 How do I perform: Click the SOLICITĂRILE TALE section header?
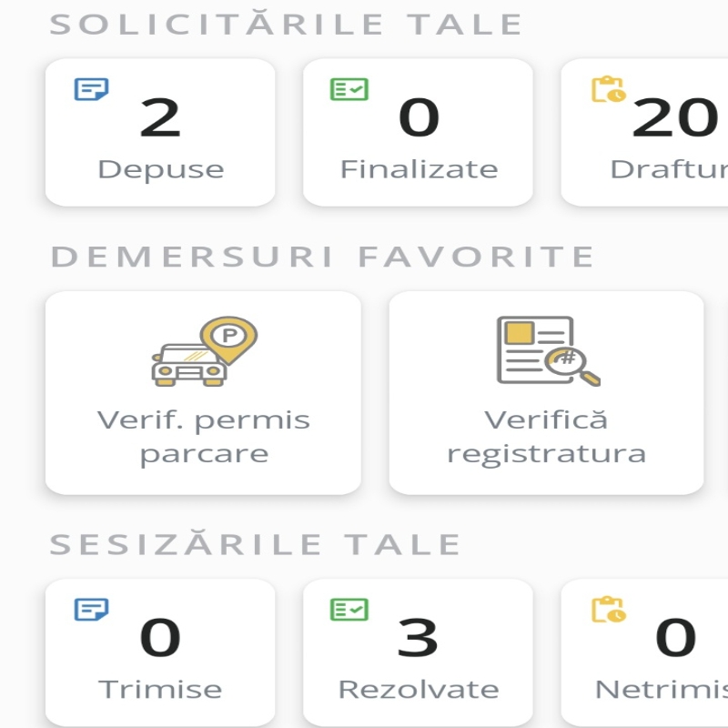pyautogui.click(x=287, y=25)
